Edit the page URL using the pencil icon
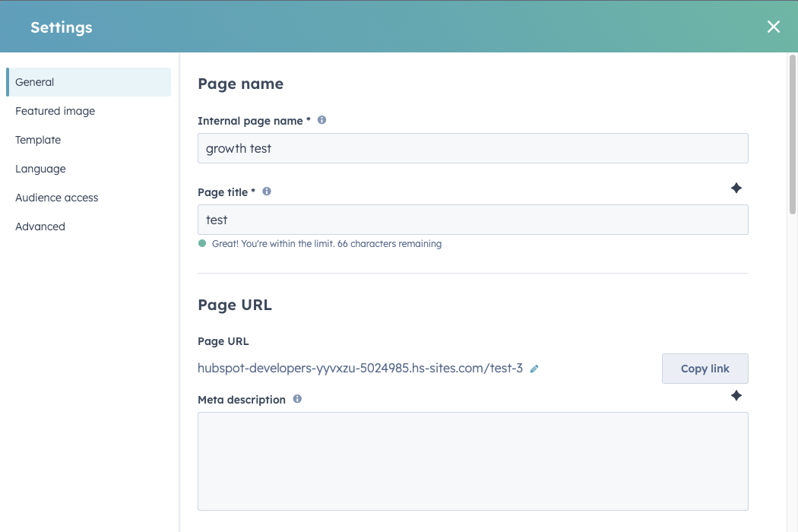Screen dimensions: 798x532 [534, 368]
